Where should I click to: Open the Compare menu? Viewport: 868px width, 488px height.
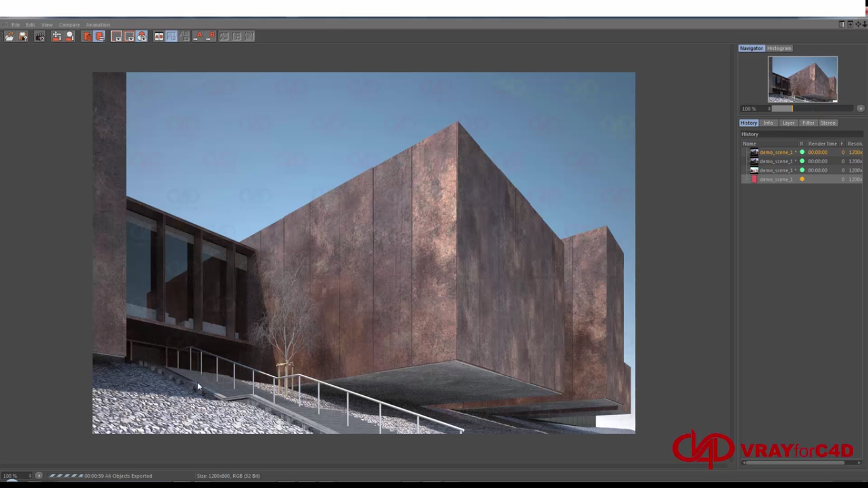(x=69, y=25)
